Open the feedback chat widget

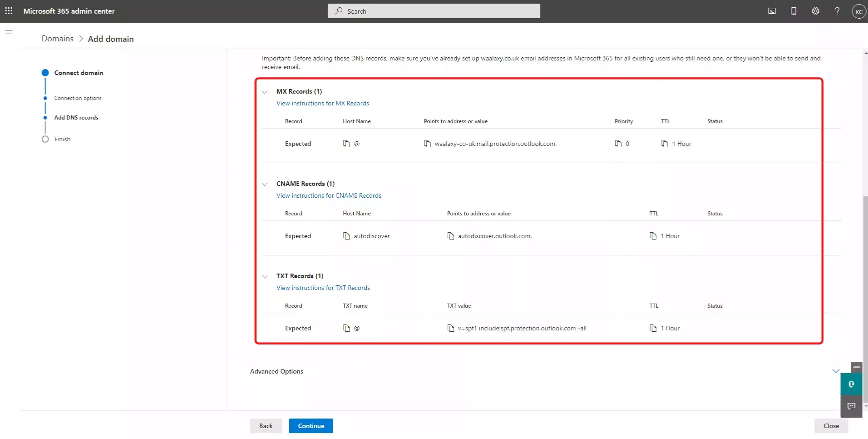851,406
